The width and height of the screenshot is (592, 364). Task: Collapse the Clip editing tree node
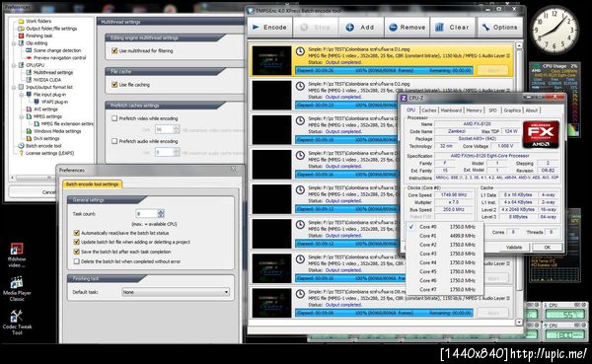(15, 43)
